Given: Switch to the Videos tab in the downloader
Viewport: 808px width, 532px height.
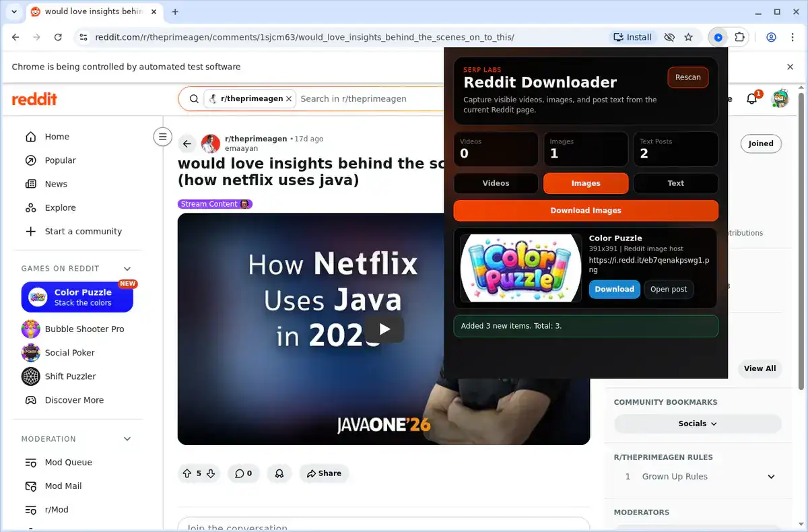Looking at the screenshot, I should click(x=496, y=183).
